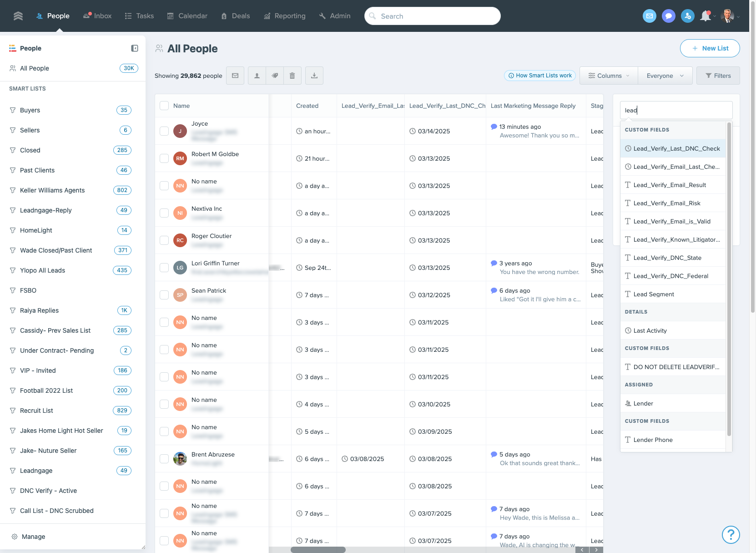The image size is (756, 553).
Task: Click the user profile avatar
Action: coord(727,16)
